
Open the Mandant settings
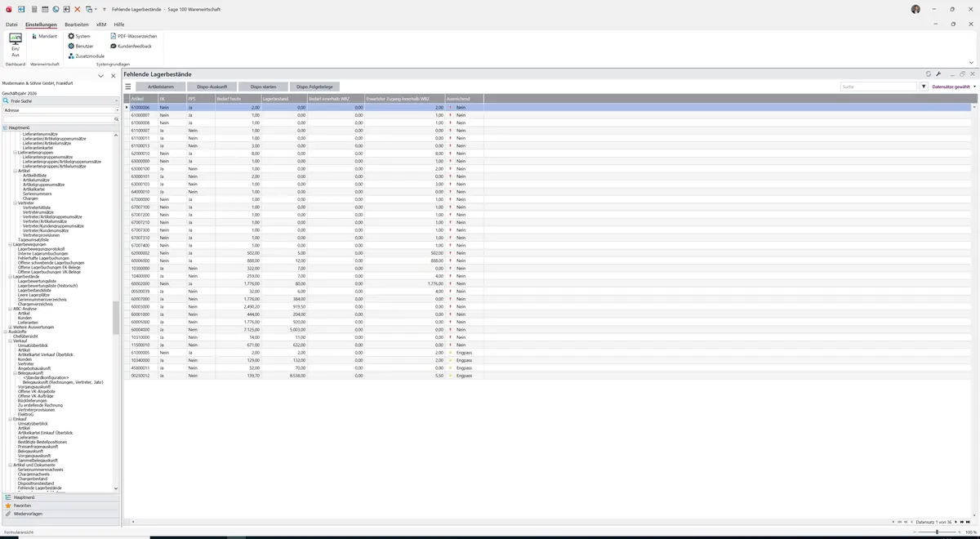(x=44, y=36)
